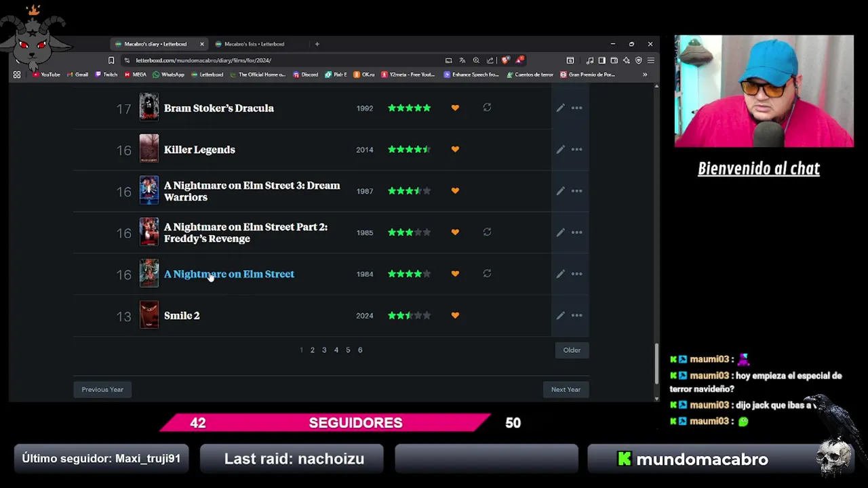This screenshot has width=868, height=488.
Task: Open the Dream Warriors film title link
Action: click(252, 191)
